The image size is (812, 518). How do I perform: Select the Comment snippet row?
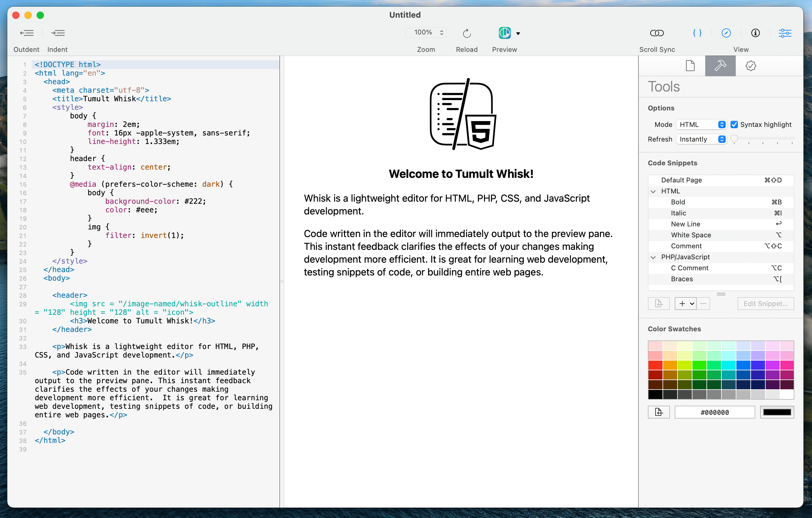720,246
